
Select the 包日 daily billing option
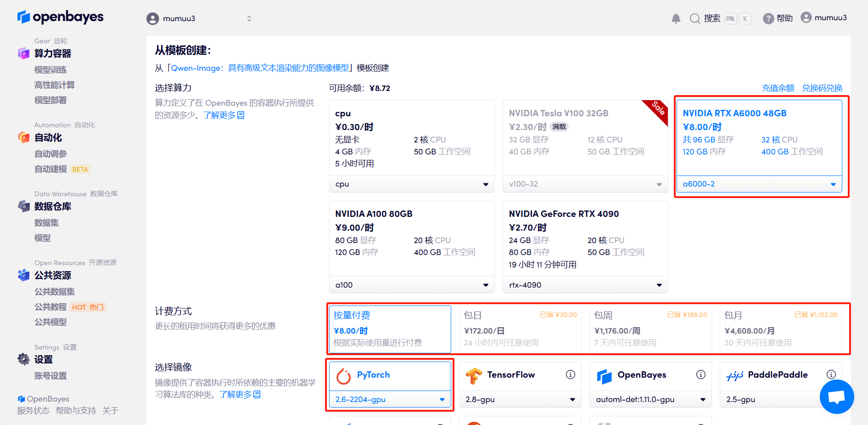[520, 329]
